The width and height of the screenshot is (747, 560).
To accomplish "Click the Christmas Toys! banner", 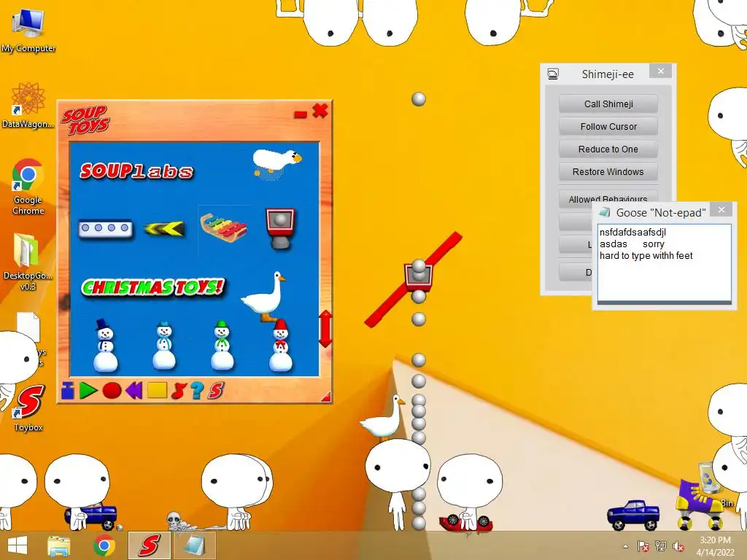I will [x=152, y=287].
